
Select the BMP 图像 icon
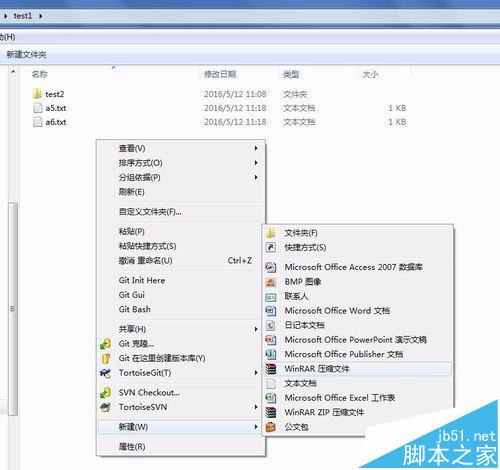271,282
